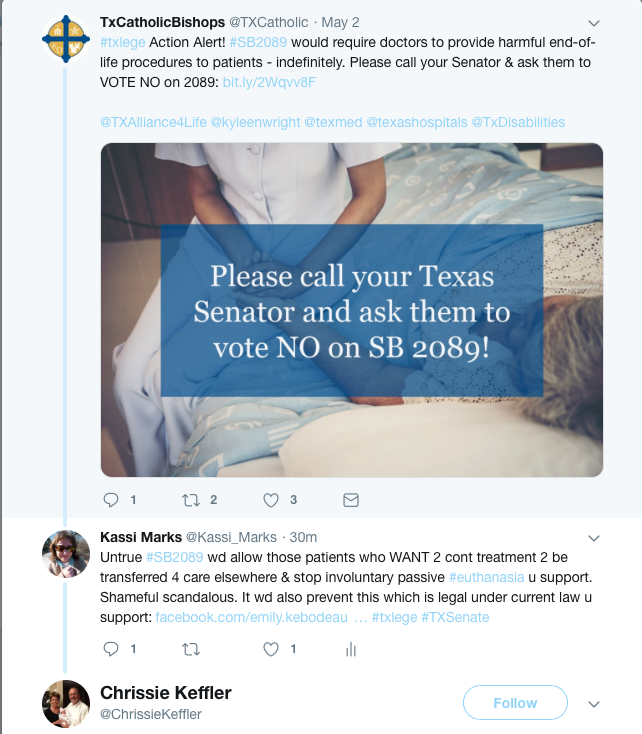642x734 pixels.
Task: Retweet Kassi Marks' reply
Action: tap(191, 649)
